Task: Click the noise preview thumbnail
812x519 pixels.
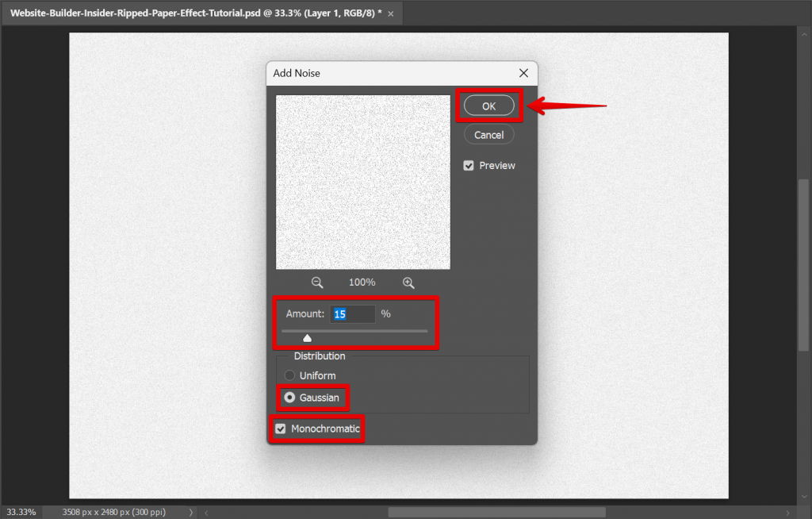Action: (362, 183)
